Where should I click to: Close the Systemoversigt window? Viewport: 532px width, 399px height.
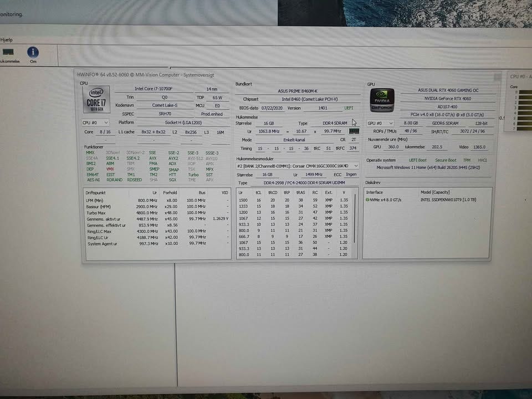[x=497, y=76]
